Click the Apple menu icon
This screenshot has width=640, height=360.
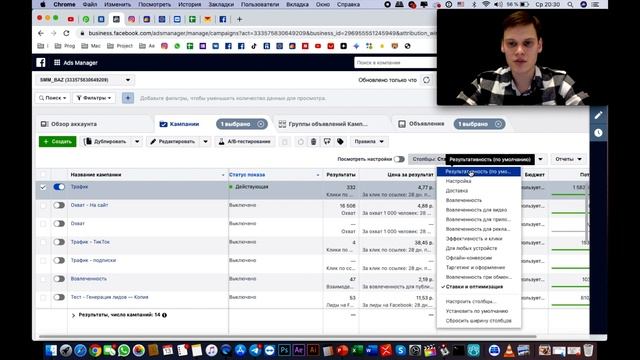tap(43, 4)
